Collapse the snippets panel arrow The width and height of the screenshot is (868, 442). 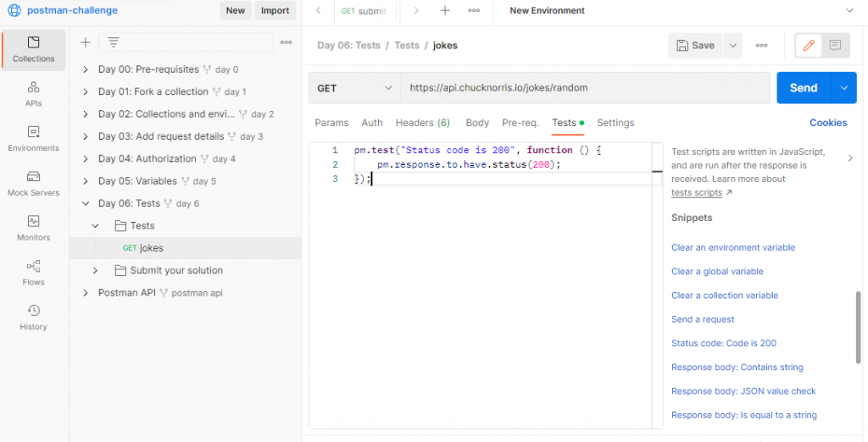click(850, 158)
